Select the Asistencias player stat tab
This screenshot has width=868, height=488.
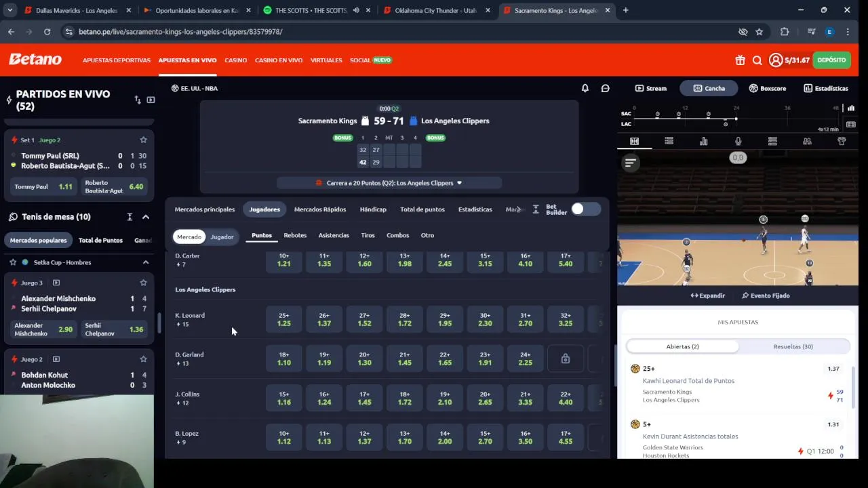coord(334,235)
